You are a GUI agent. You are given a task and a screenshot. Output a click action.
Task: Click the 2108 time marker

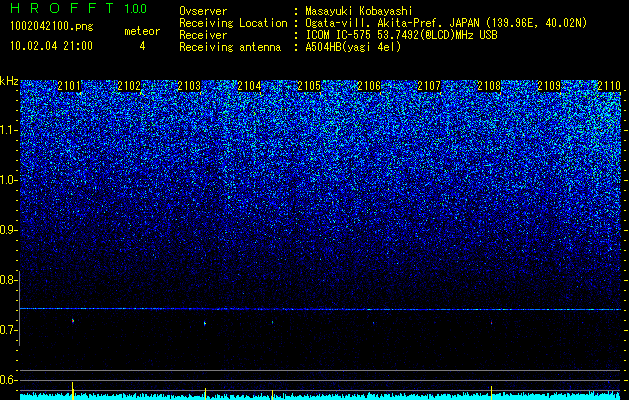pyautogui.click(x=489, y=86)
